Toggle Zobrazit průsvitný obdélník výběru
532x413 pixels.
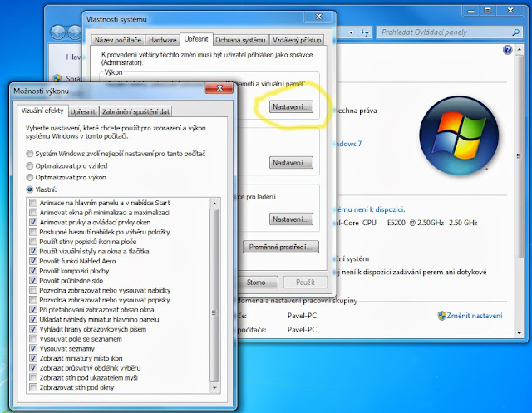(x=33, y=368)
